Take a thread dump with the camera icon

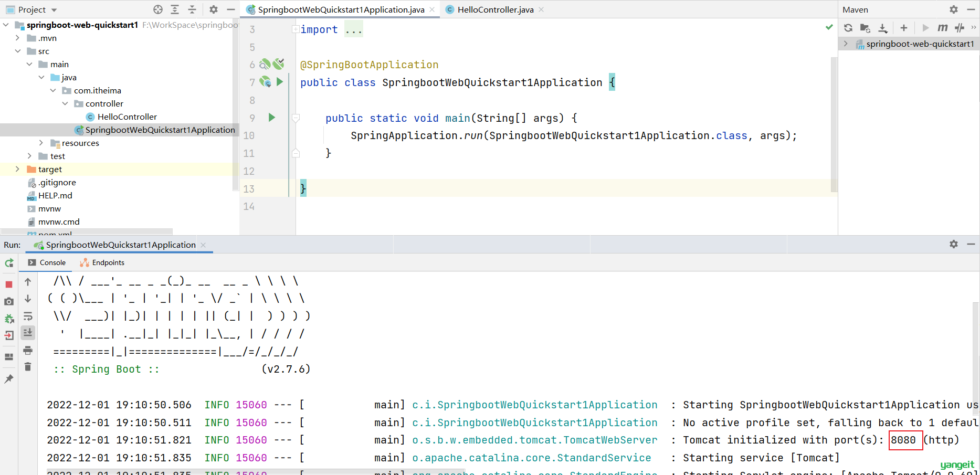point(9,301)
